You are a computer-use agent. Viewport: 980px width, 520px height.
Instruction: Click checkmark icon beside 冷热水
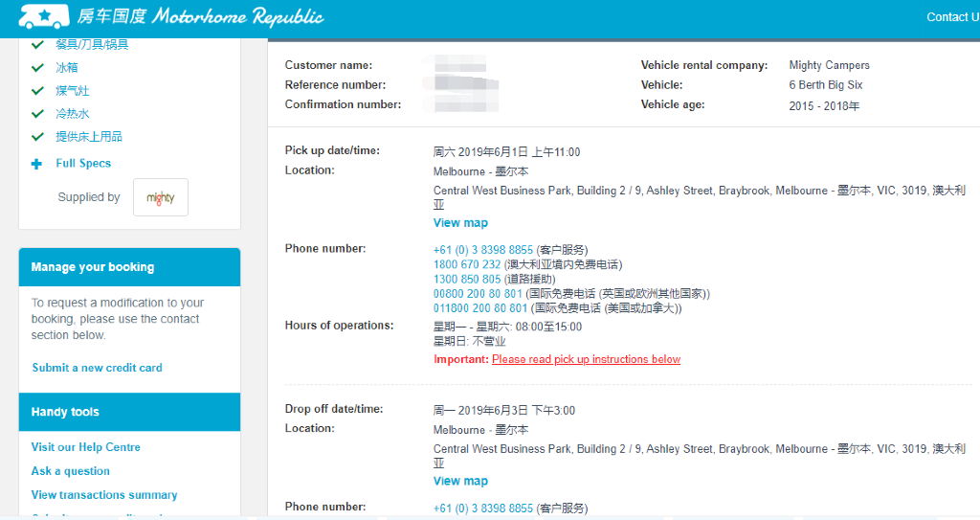37,114
